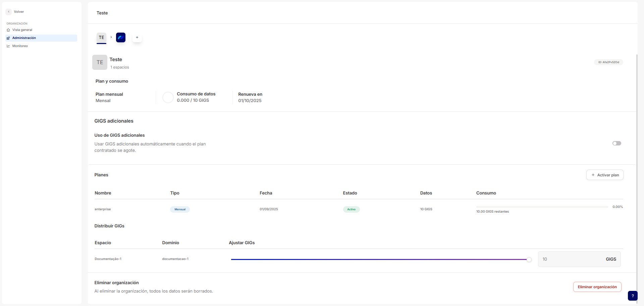This screenshot has width=644, height=306.
Task: Click the Administración grid icon
Action: click(x=8, y=38)
